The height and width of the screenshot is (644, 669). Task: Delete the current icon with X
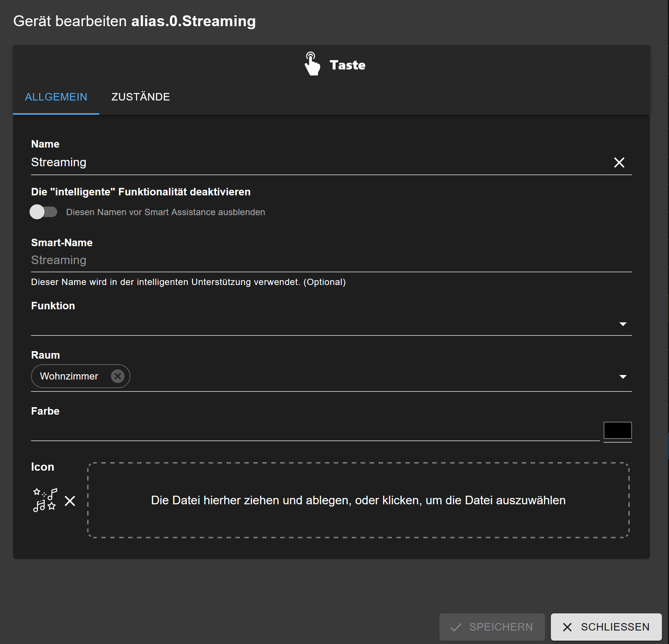70,501
